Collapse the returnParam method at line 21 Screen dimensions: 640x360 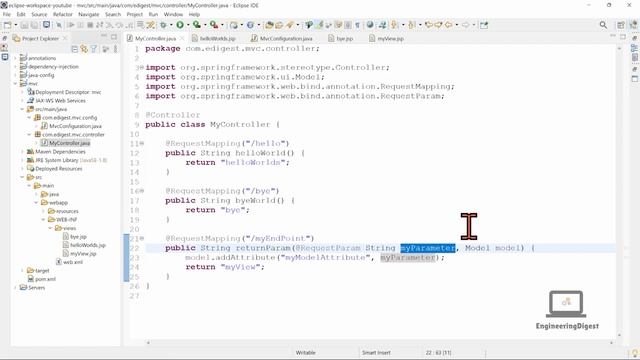click(x=142, y=238)
